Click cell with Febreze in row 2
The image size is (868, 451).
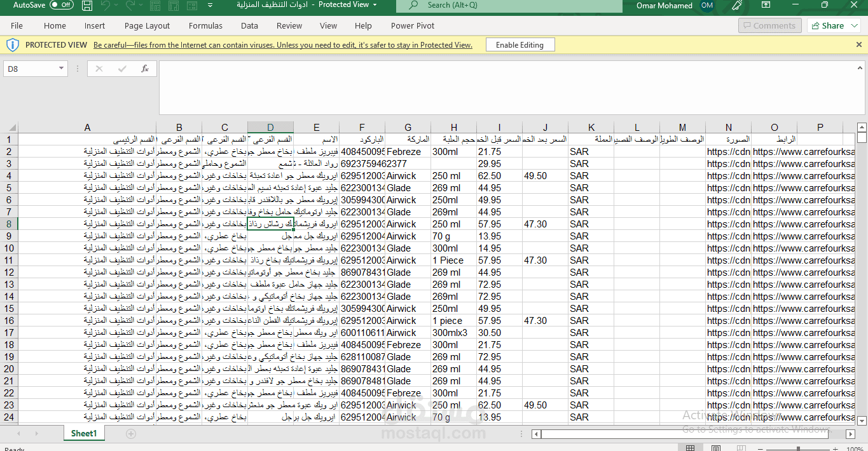pos(408,152)
